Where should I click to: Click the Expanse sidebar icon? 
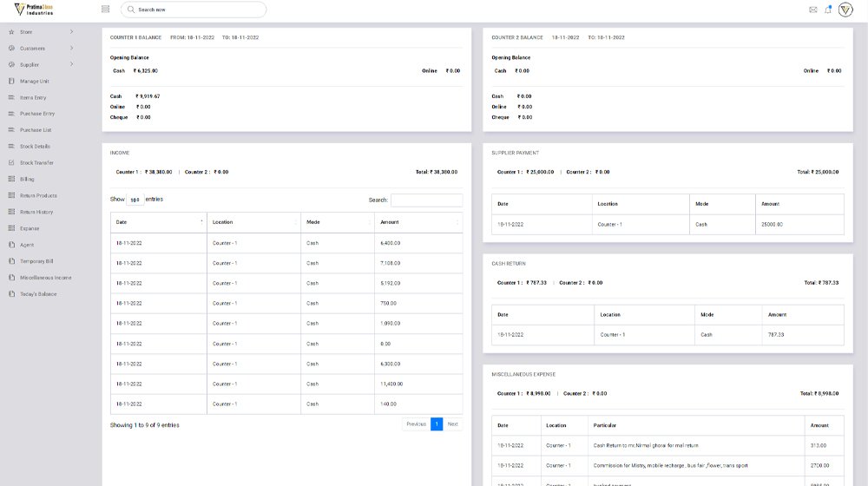(11, 228)
